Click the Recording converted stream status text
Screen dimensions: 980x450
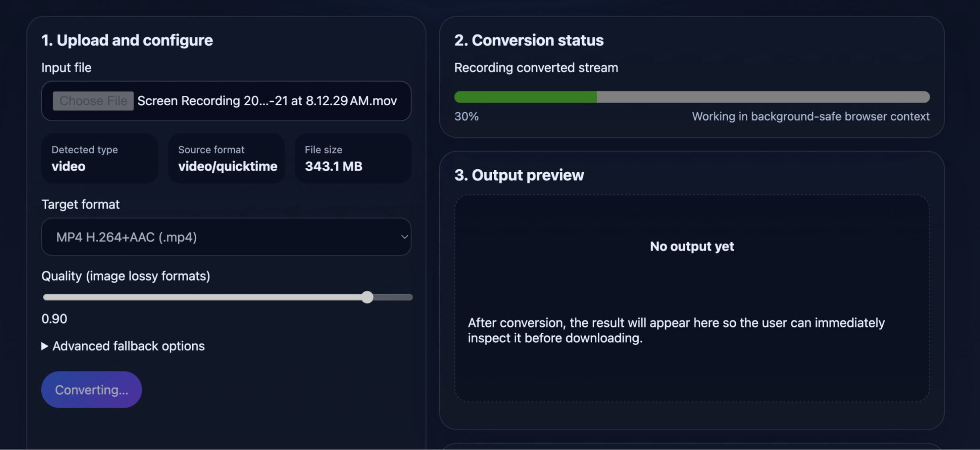(x=535, y=67)
